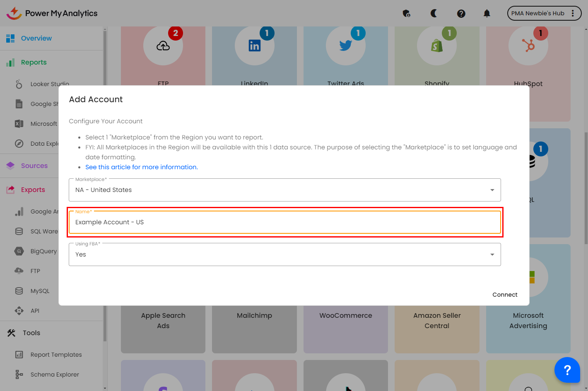Image resolution: width=588 pixels, height=391 pixels.
Task: Open the 'See this article' link
Action: click(141, 167)
